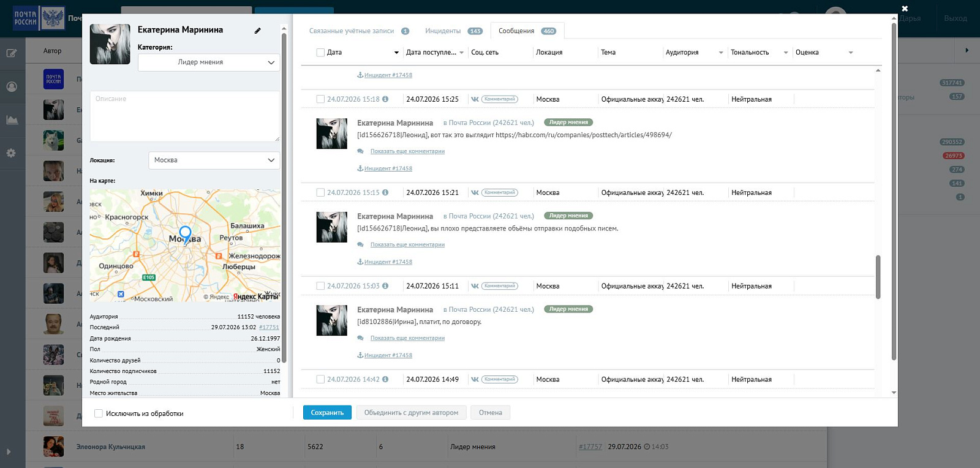Image resolution: width=980 pixels, height=468 pixels.
Task: Tick the checkbox for the 24.07.2026 14:42 message
Action: coord(320,379)
